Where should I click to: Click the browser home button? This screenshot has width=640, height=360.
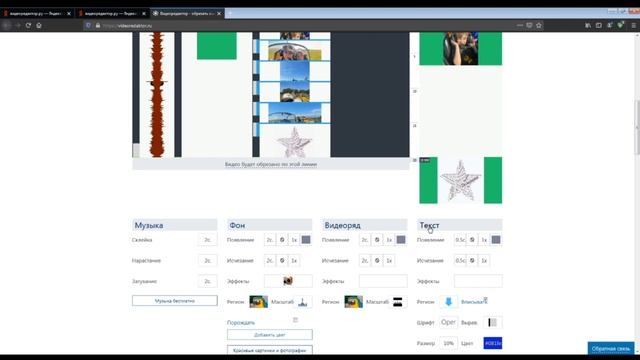pyautogui.click(x=39, y=25)
